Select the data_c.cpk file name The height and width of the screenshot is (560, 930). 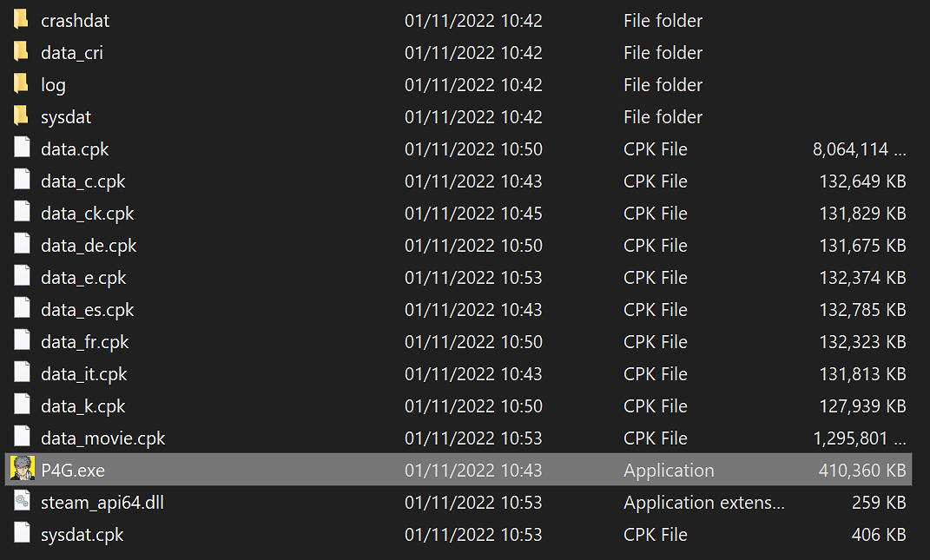click(x=83, y=181)
